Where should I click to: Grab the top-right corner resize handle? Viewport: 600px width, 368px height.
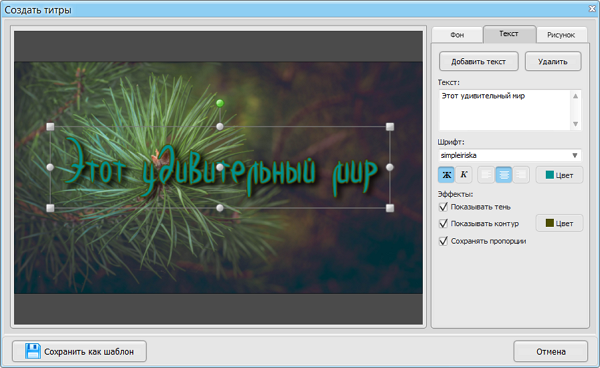click(390, 127)
